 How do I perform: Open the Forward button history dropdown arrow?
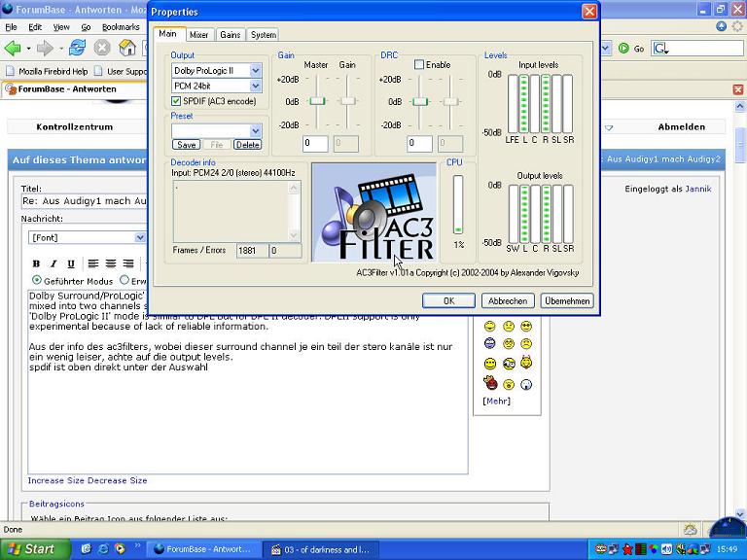61,49
